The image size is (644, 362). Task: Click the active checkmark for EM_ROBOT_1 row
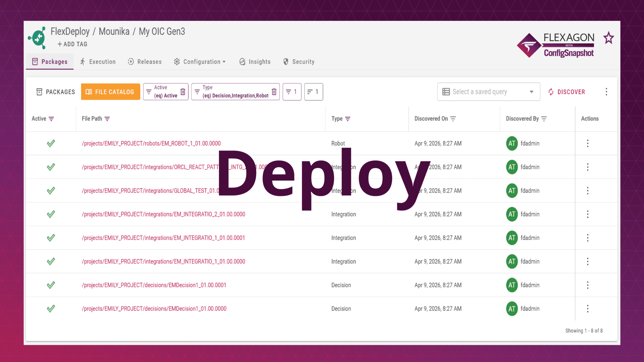point(51,143)
